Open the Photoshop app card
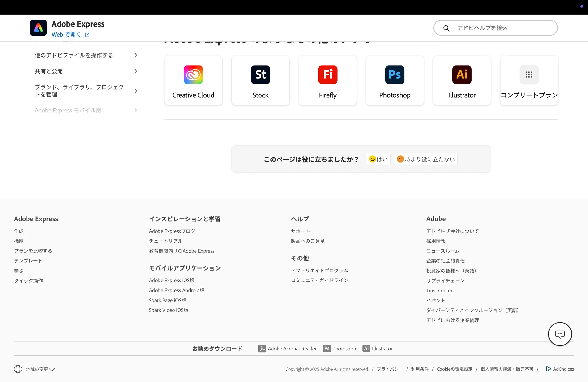The width and height of the screenshot is (588, 382). 395,80
